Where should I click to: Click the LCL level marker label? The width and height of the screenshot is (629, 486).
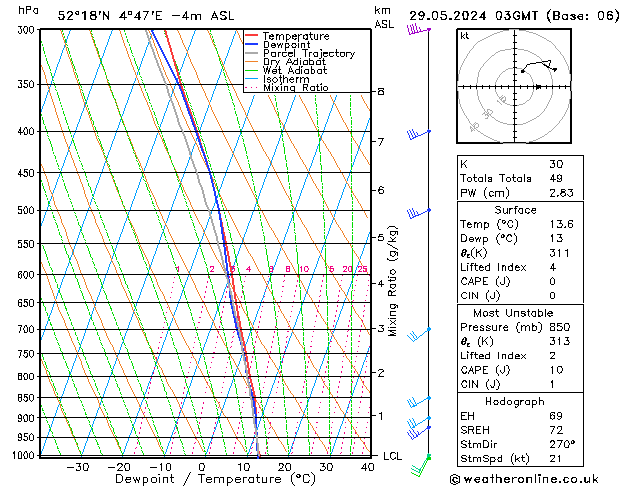[x=392, y=456]
